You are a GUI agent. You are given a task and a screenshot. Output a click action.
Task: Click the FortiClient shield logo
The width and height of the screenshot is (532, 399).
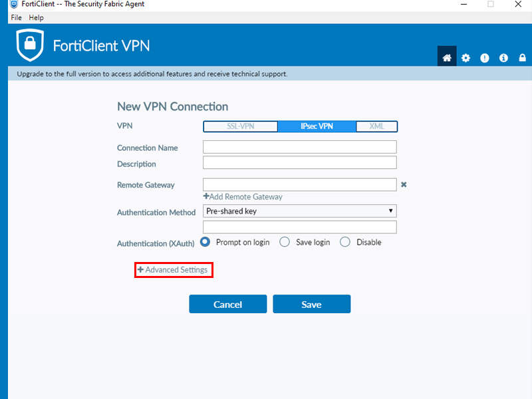30,45
